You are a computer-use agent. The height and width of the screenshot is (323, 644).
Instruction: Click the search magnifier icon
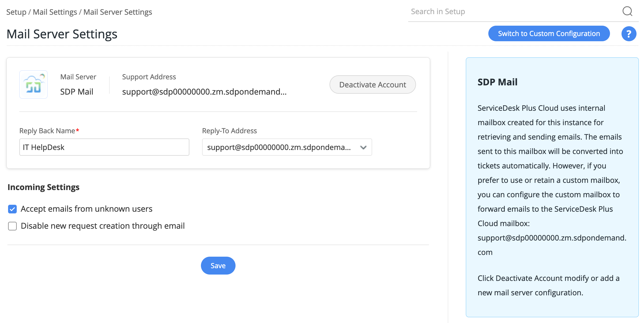[x=627, y=12]
